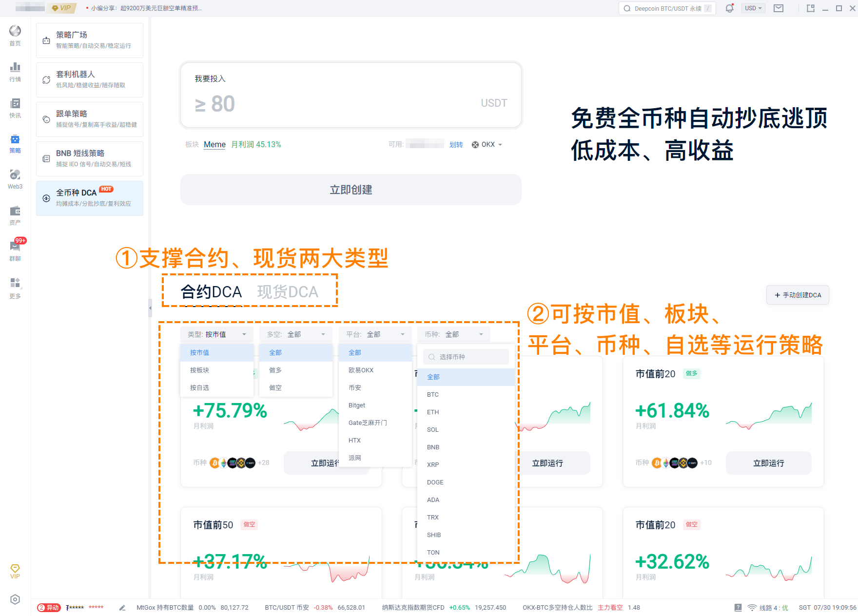Click the Deepcoin BTC/USDT search box
This screenshot has width=858, height=616.
[667, 8]
